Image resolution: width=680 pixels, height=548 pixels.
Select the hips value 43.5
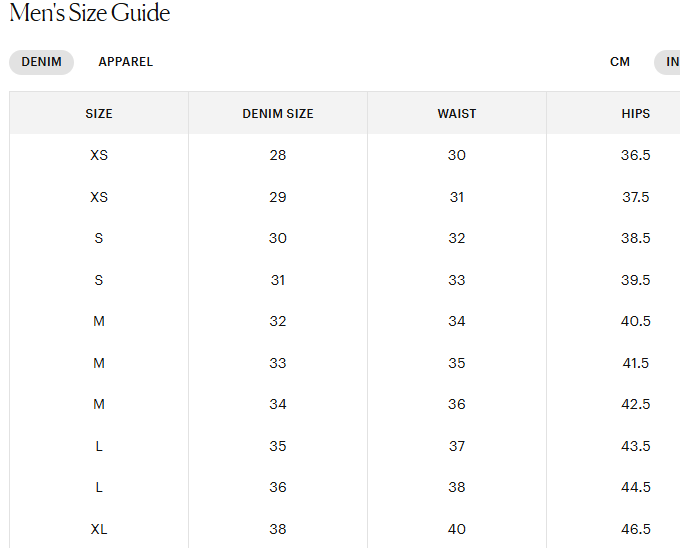(635, 446)
